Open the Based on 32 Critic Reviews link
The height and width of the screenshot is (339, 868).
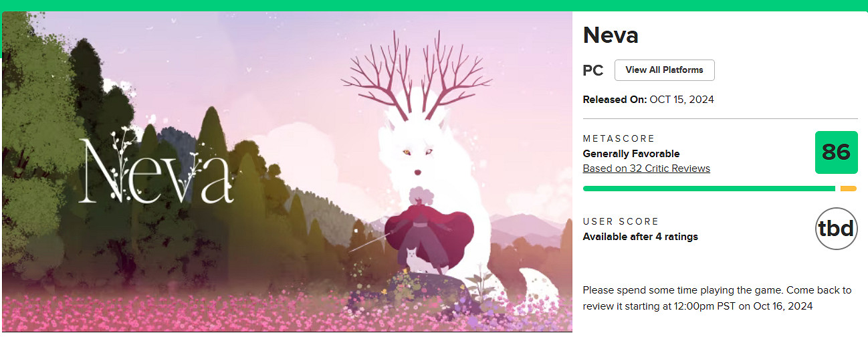[647, 168]
